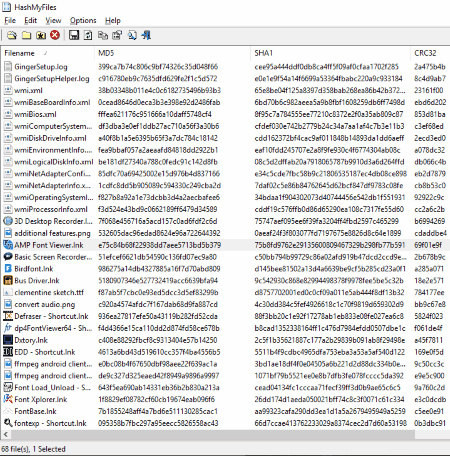The height and width of the screenshot is (456, 450).
Task: Click the CRC32 value 0b3dbc91
Action: tap(430, 423)
